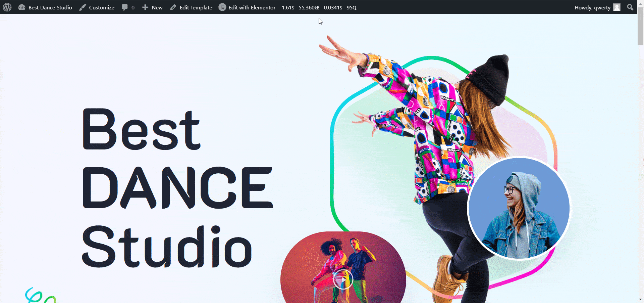
Task: Click the user avatar in admin bar
Action: [x=617, y=7]
